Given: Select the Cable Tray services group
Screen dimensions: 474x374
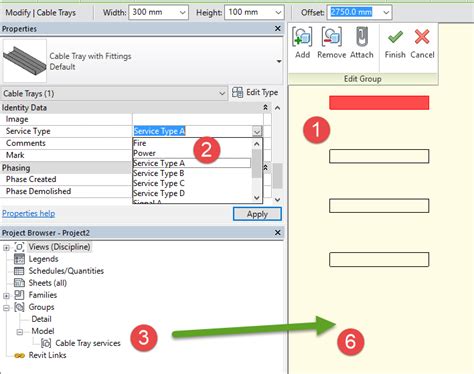Looking at the screenshot, I should click(x=88, y=343).
